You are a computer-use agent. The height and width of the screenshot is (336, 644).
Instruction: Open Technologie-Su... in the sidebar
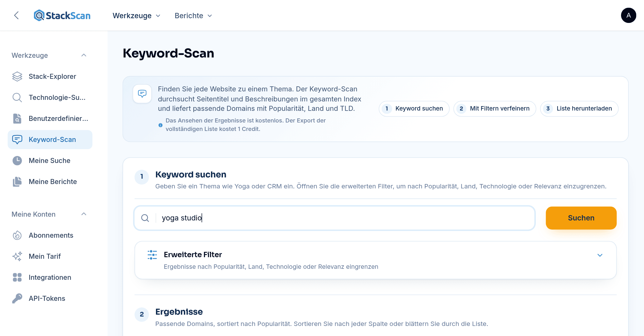click(50, 97)
